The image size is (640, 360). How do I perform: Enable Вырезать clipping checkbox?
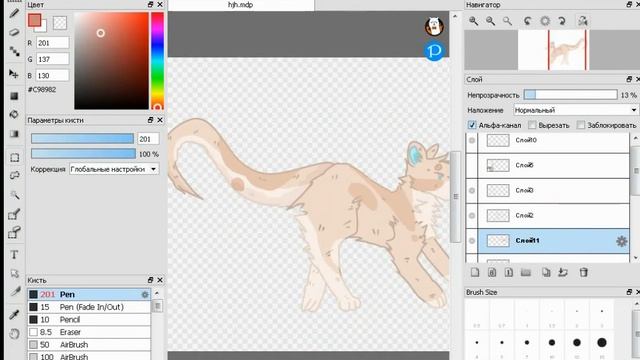[x=532, y=125]
